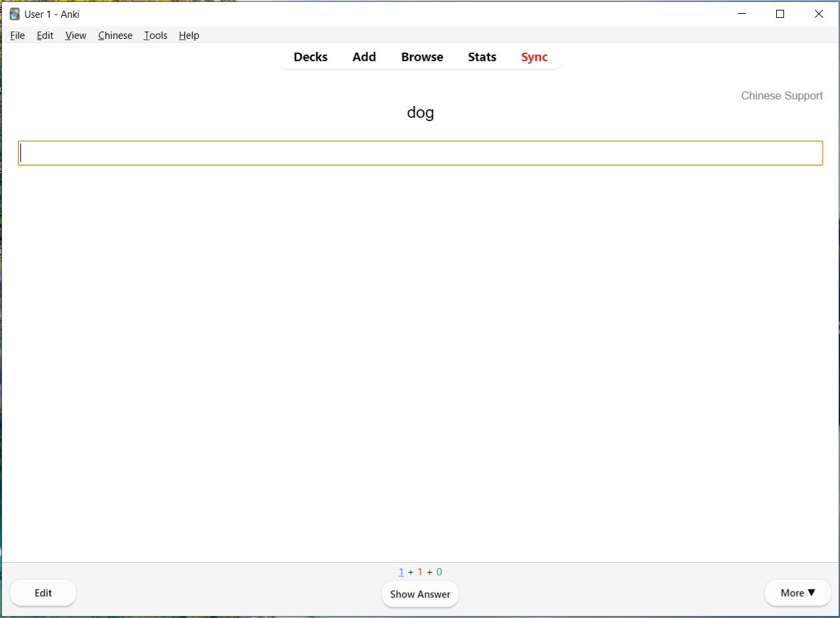Close the Anki window
The image size is (840, 618).
tap(819, 14)
